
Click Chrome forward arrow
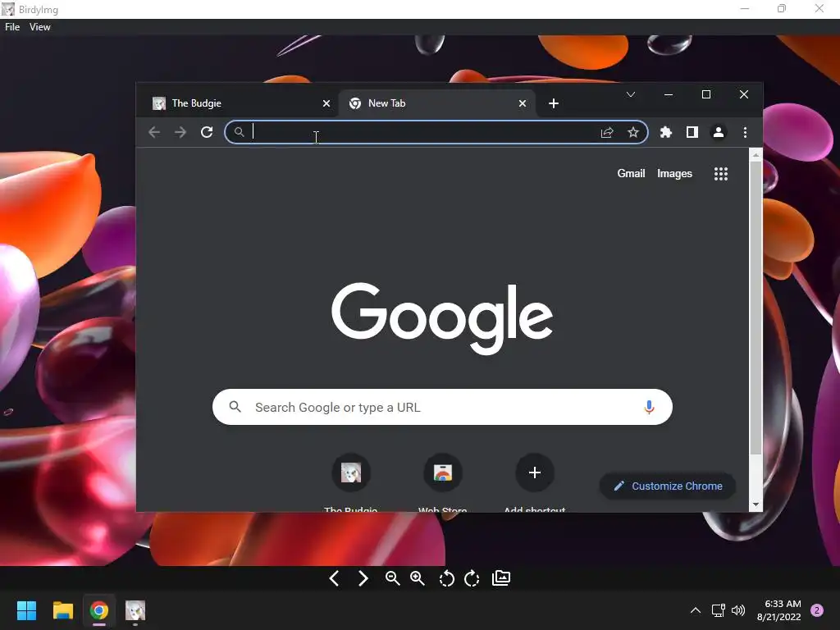point(180,132)
